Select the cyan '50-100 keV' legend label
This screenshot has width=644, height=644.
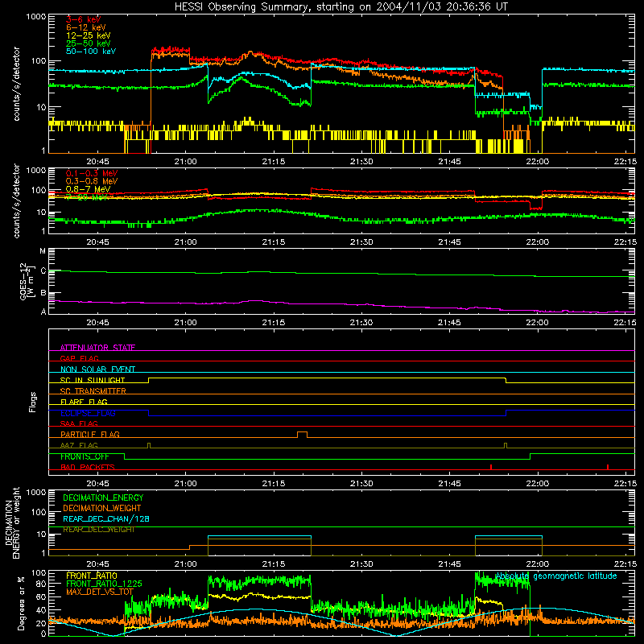coord(90,52)
